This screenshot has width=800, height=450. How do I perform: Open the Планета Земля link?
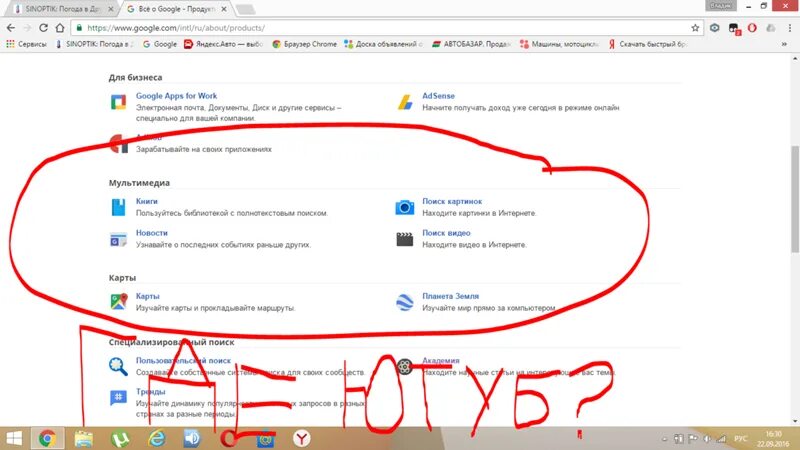click(451, 296)
